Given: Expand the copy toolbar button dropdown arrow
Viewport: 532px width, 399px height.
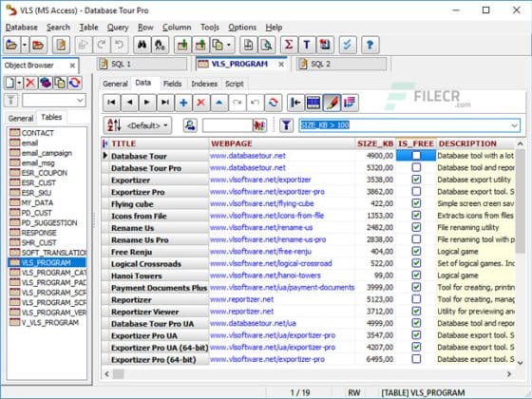Looking at the screenshot, I should click(229, 45).
